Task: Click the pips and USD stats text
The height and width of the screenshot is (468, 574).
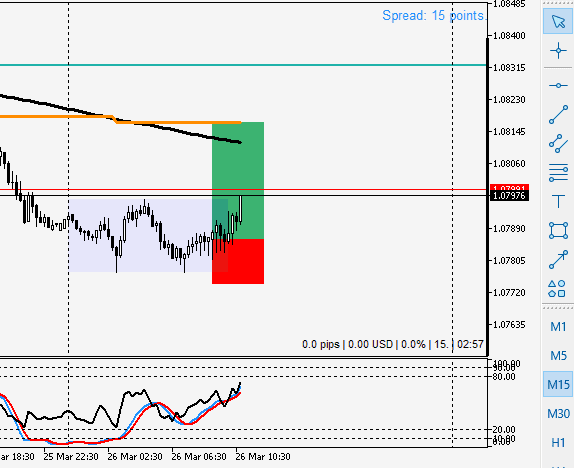Action: point(393,344)
